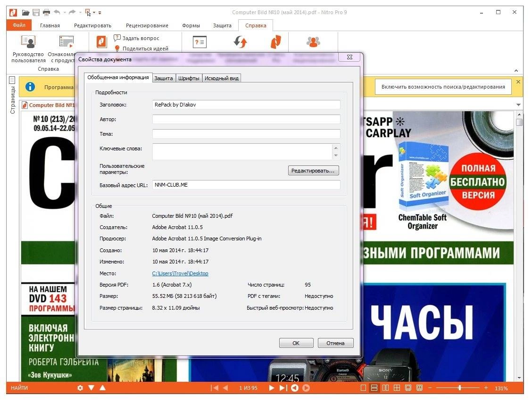Click Включить возможность поиска/редактирования button
This screenshot has width=532, height=403.
click(443, 87)
